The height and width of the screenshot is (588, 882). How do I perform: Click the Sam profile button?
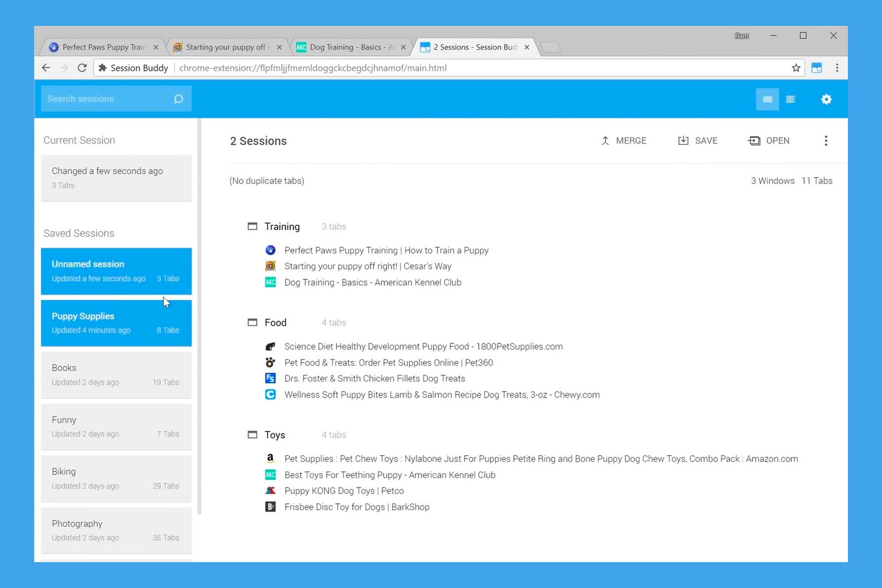click(x=741, y=36)
